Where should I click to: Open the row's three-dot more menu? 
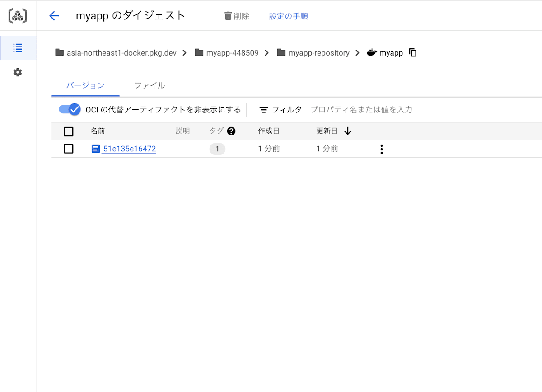click(382, 149)
